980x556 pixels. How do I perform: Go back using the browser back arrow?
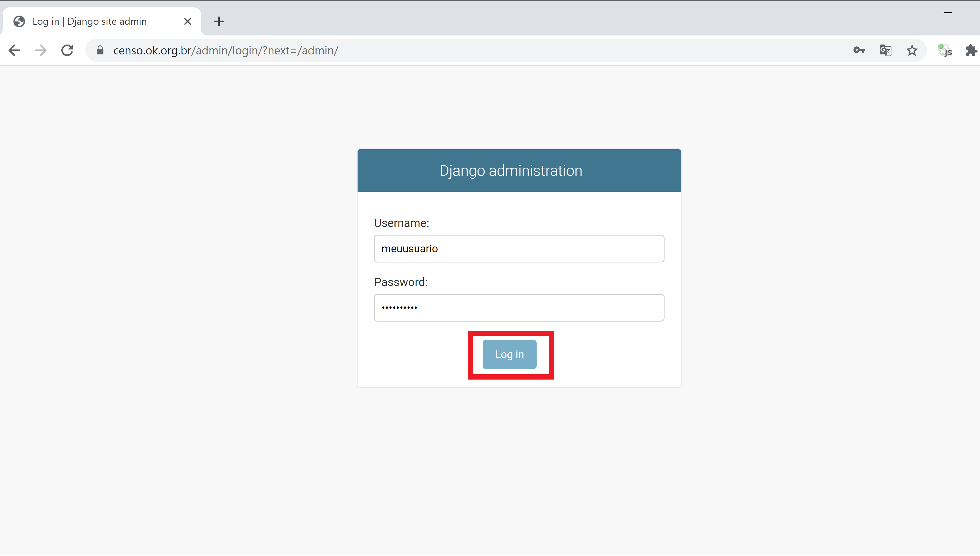click(15, 50)
